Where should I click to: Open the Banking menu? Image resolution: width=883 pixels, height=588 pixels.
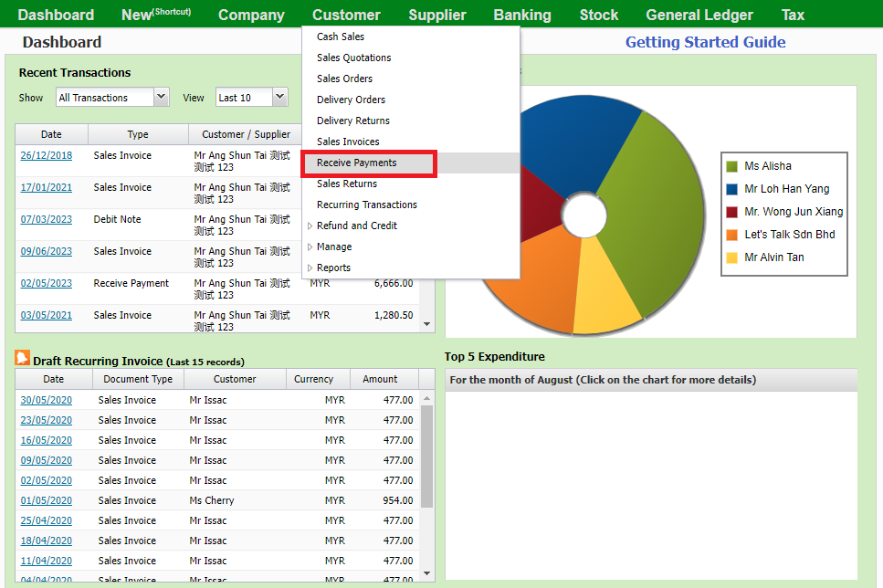[x=522, y=15]
